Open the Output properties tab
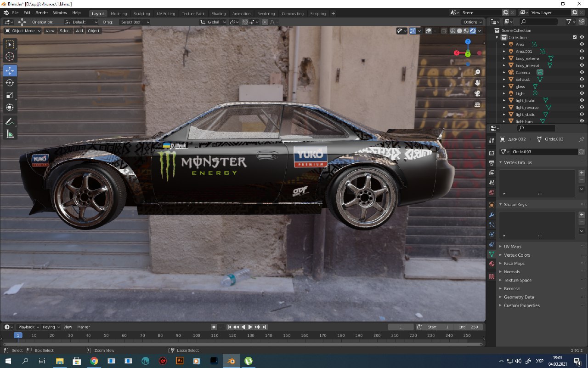588x368 pixels. click(492, 163)
